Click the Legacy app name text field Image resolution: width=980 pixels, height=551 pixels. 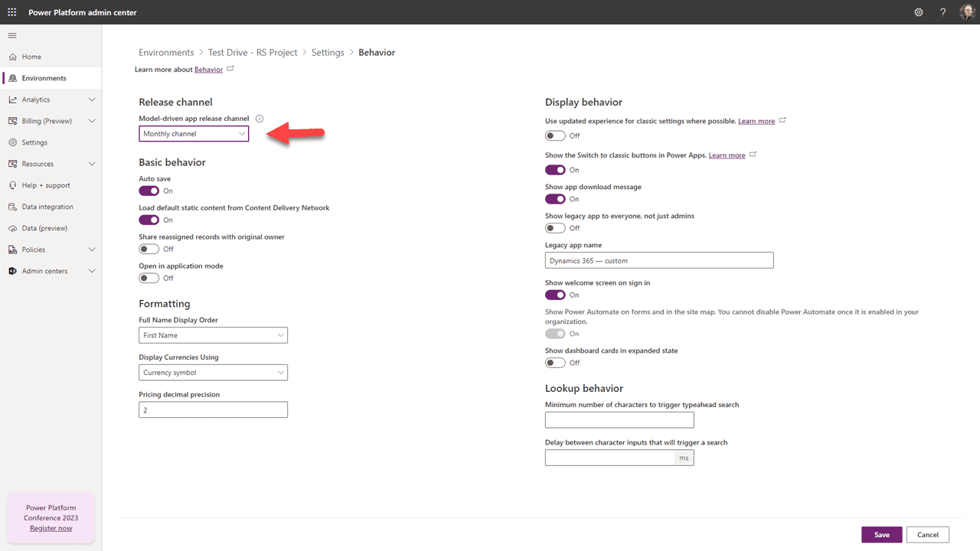(659, 261)
